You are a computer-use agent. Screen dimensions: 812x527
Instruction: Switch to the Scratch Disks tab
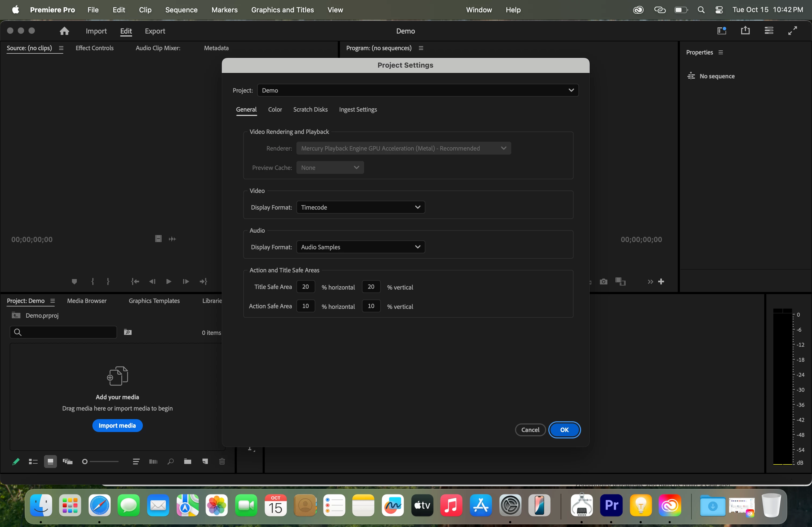point(310,109)
